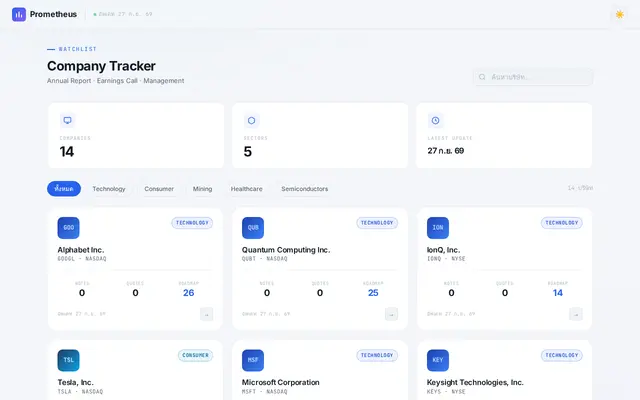640x400 pixels.
Task: Click the WATCHLIST label
Action: point(78,49)
